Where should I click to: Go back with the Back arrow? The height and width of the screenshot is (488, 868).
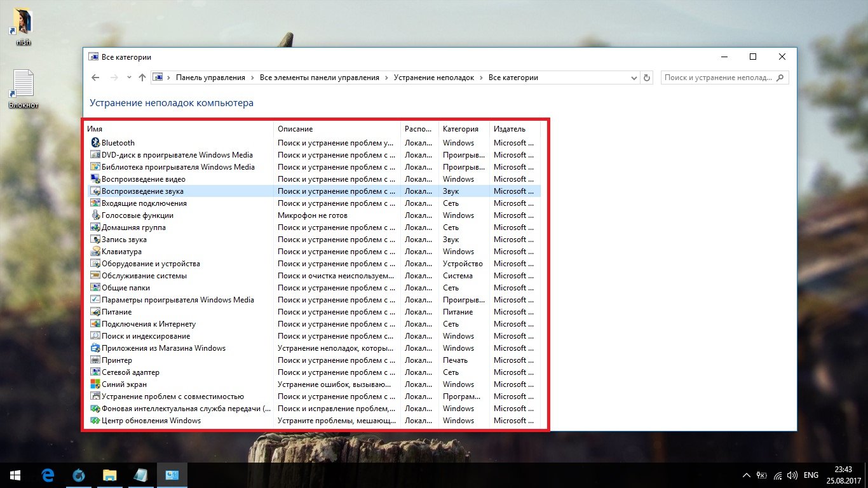point(95,78)
